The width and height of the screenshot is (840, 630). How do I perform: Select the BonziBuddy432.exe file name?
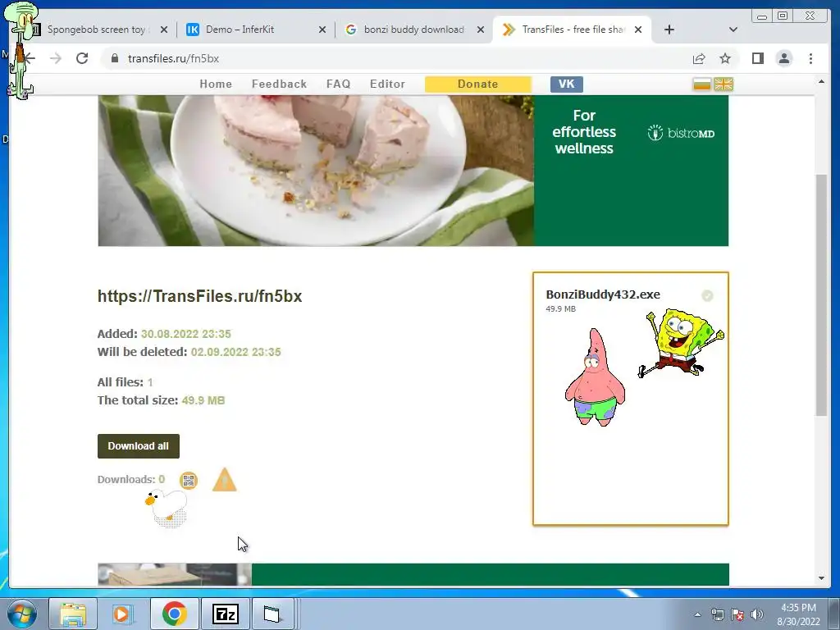[603, 294]
